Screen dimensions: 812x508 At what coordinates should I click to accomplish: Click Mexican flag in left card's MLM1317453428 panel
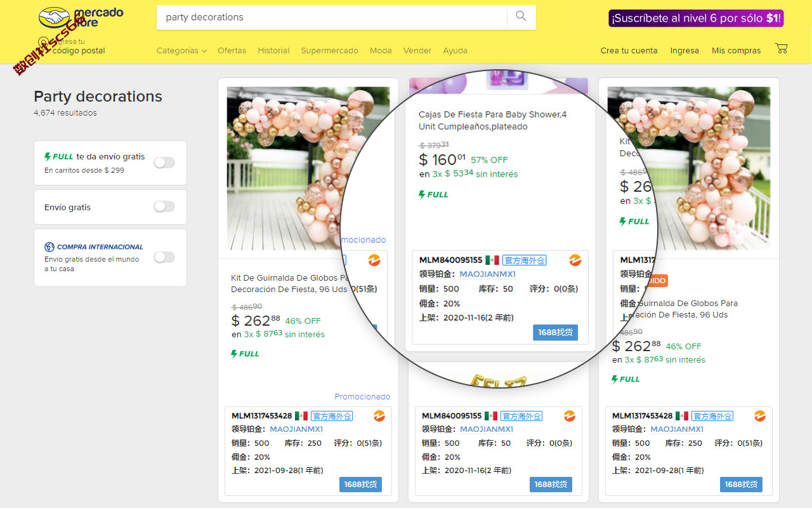click(x=301, y=416)
